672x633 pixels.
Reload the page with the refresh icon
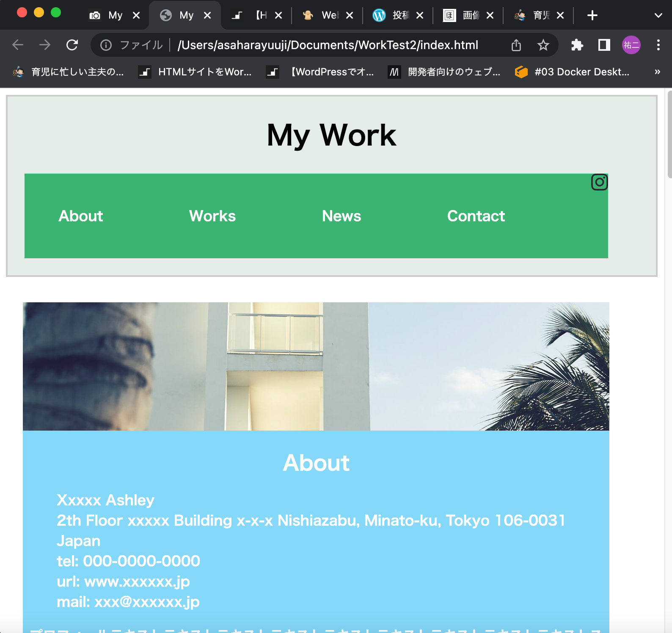[72, 45]
